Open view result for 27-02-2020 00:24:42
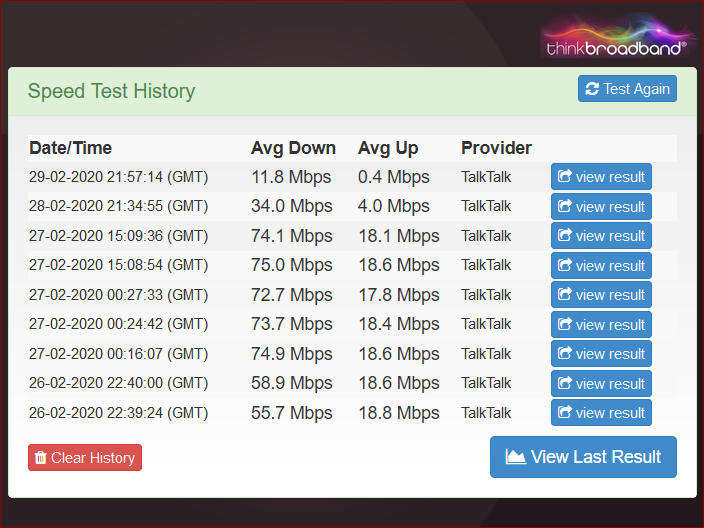This screenshot has height=528, width=704. tap(601, 324)
